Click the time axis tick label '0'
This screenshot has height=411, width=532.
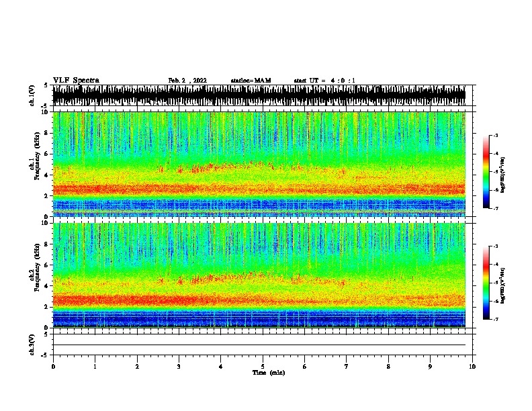point(53,367)
